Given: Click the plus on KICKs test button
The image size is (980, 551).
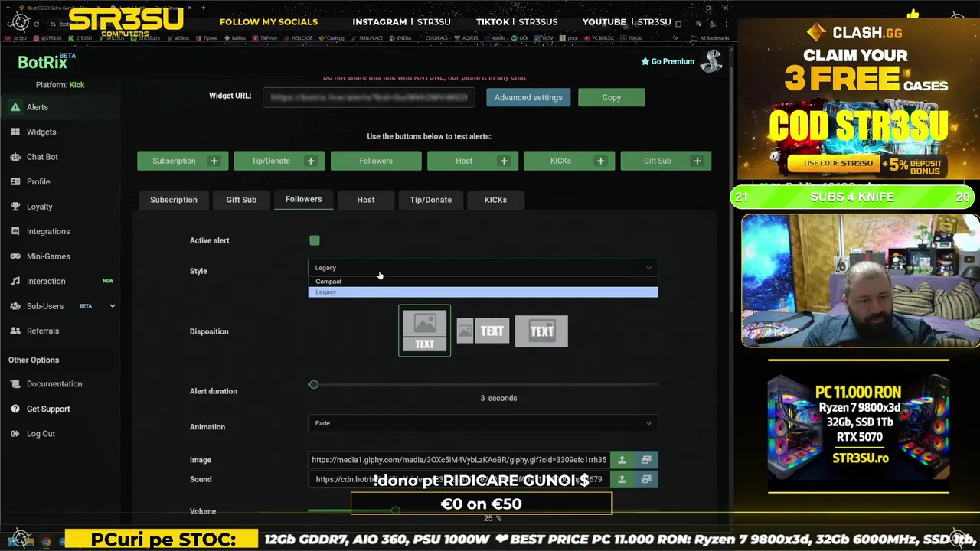Looking at the screenshot, I should point(601,161).
